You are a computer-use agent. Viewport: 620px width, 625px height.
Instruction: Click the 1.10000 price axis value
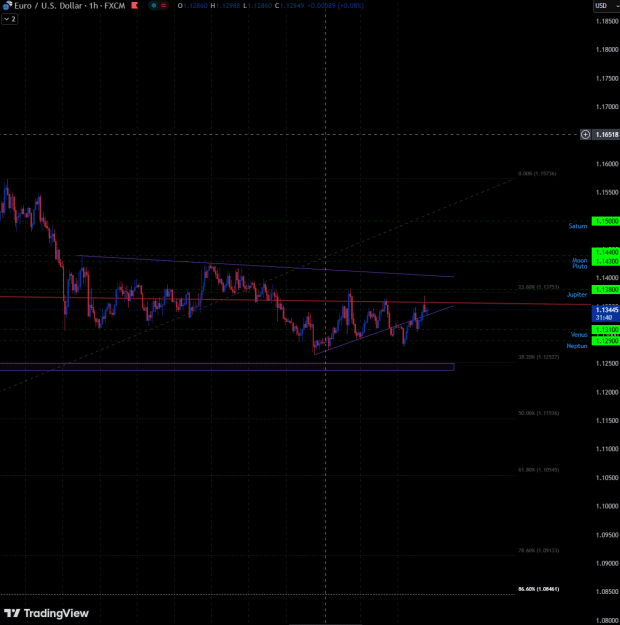tap(607, 506)
